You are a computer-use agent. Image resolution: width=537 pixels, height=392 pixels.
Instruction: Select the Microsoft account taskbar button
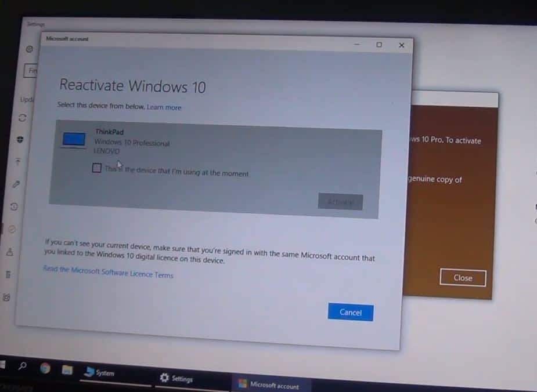pyautogui.click(x=272, y=384)
